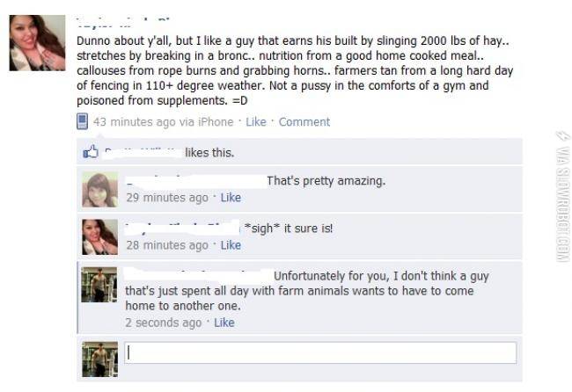This screenshot has height=392, width=572.
Task: Click the thumbs-up icon before 'likes this'
Action: (x=90, y=153)
